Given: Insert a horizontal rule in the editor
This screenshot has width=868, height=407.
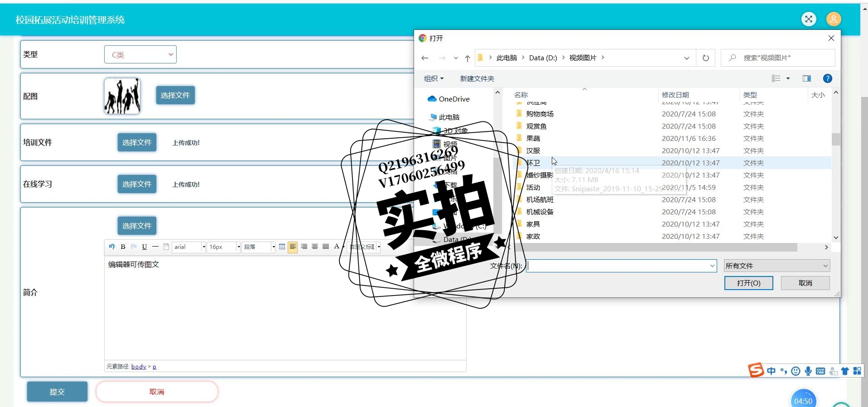Looking at the screenshot, I should click(155, 247).
